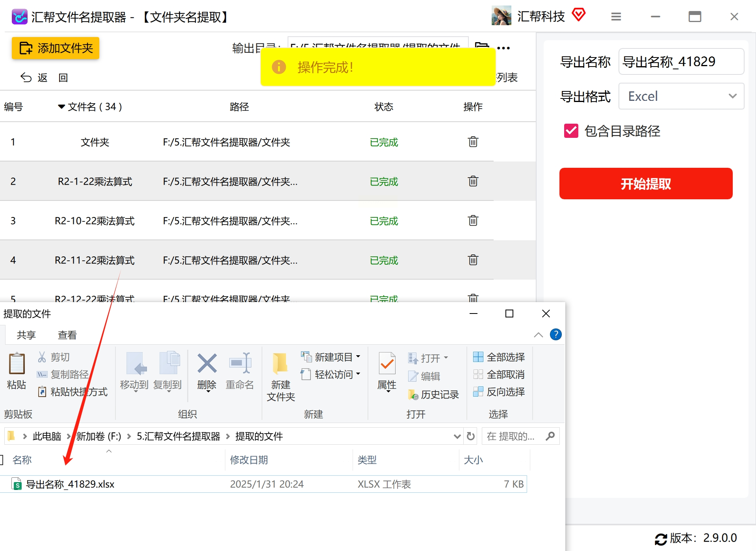Select row R2-1-22乘法算式 file name
Screen dimensions: 756x551
click(95, 182)
